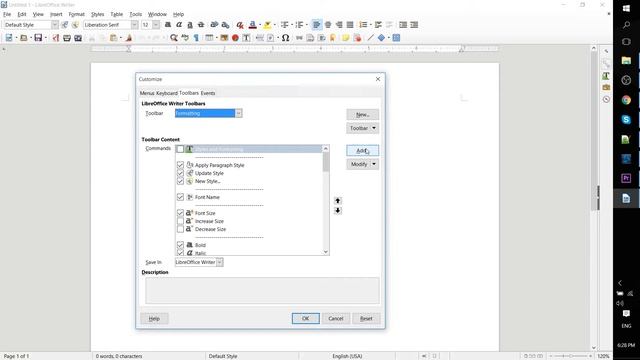Uncheck the Font Name command checkbox
Viewport: 640px width, 360px height.
click(180, 197)
